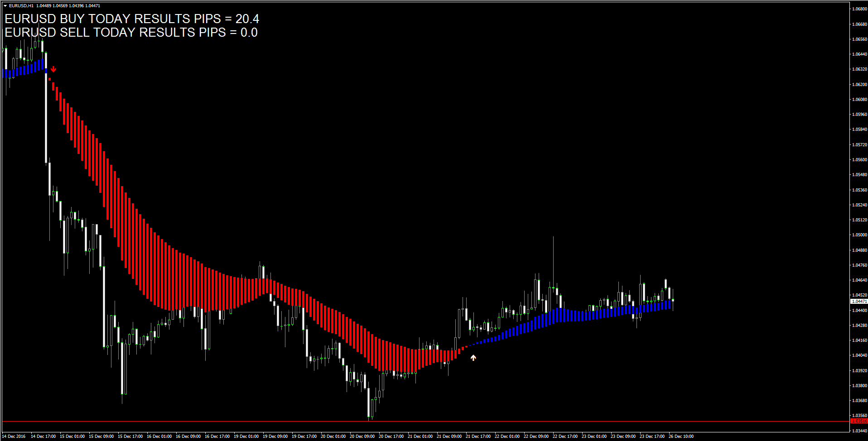Click the 1.04760 price scale label

pyautogui.click(x=859, y=265)
